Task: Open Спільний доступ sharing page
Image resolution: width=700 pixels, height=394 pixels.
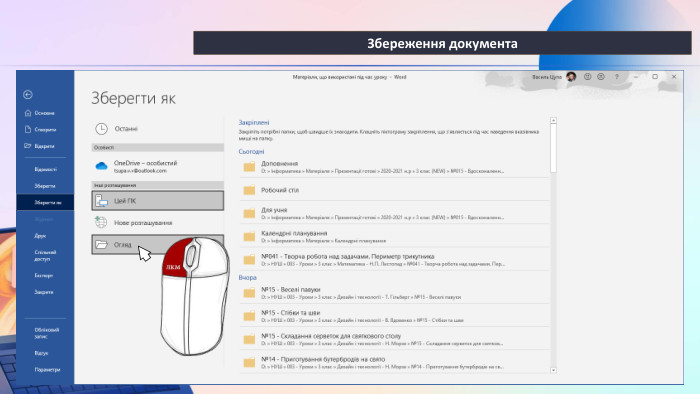Action: [45, 255]
